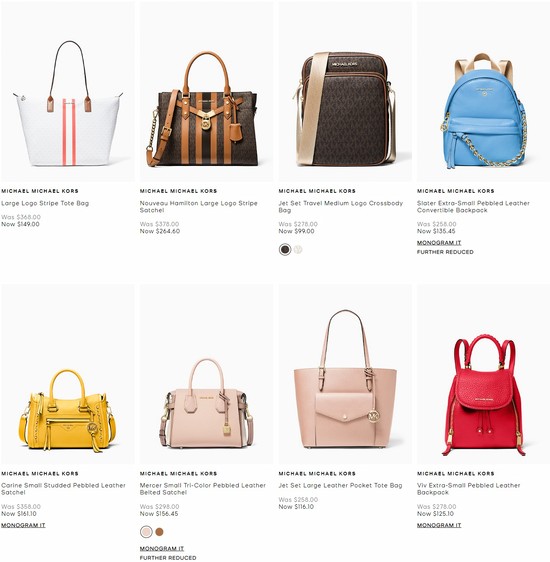Open Nouveau Hamilton Large Logo Stripe Satchel title
The height and width of the screenshot is (562, 550).
click(199, 206)
